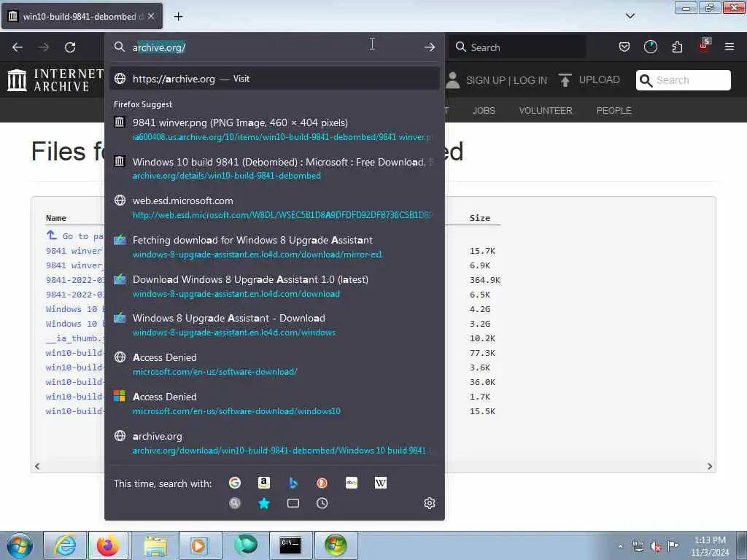
Task: Select the web.esd.microsoft.com suggestion
Action: 274,208
